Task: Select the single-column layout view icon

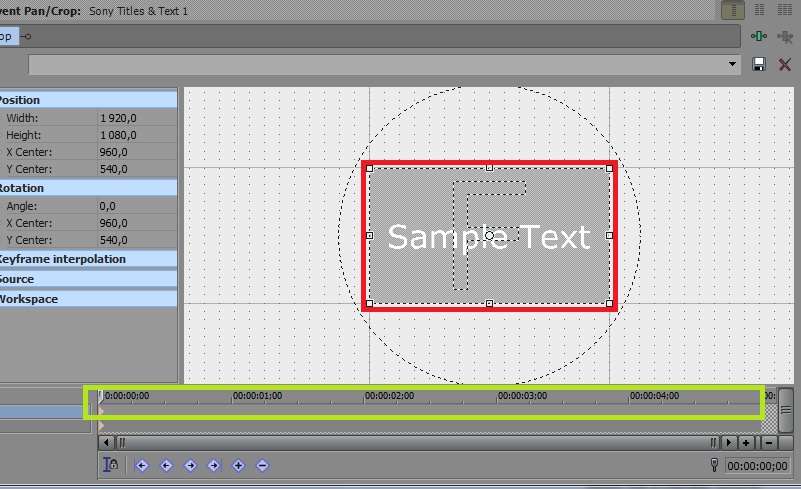Action: (x=733, y=10)
